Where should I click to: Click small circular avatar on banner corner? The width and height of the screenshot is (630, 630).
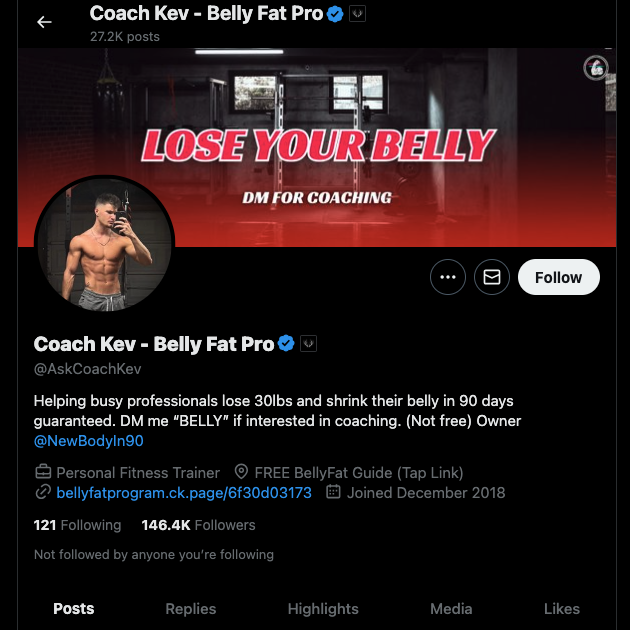point(596,68)
